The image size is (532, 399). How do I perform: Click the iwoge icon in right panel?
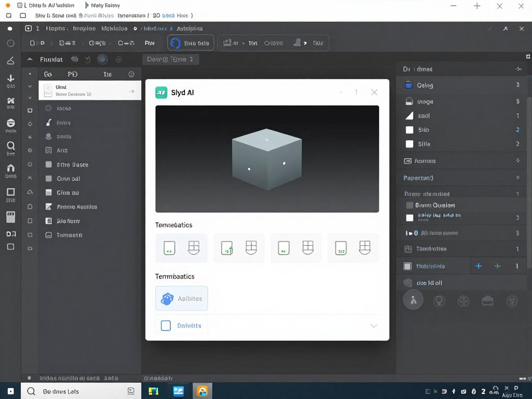coord(409,101)
